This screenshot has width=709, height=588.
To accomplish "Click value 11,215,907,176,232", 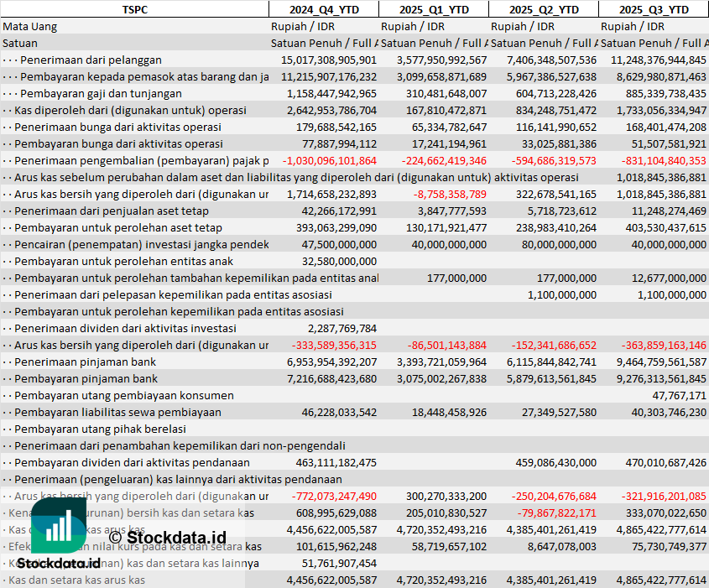I will point(329,77).
